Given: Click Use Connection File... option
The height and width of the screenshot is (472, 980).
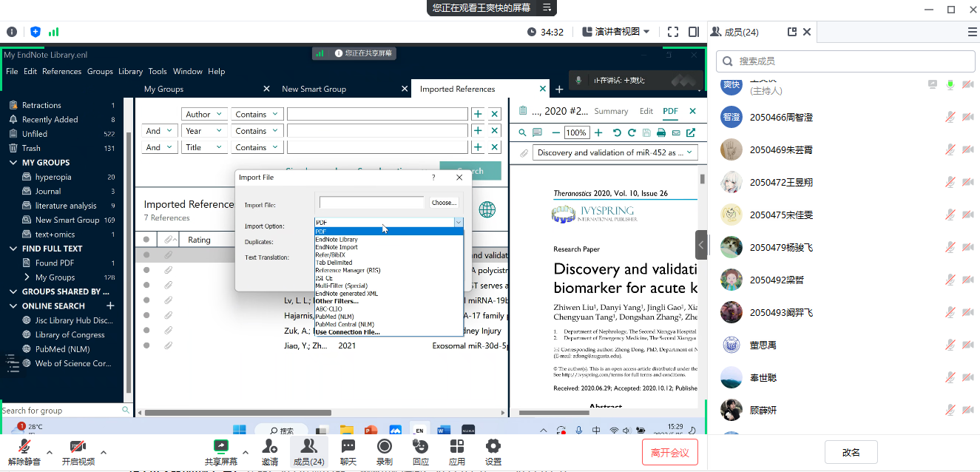Looking at the screenshot, I should point(348,332).
